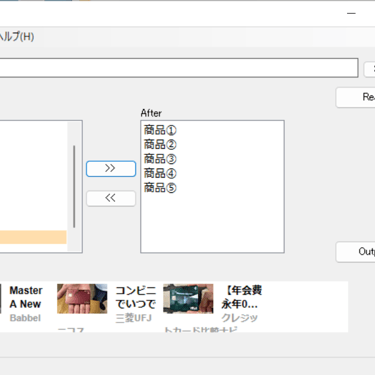Click the >> move-right button
The height and width of the screenshot is (375, 375).
[111, 169]
